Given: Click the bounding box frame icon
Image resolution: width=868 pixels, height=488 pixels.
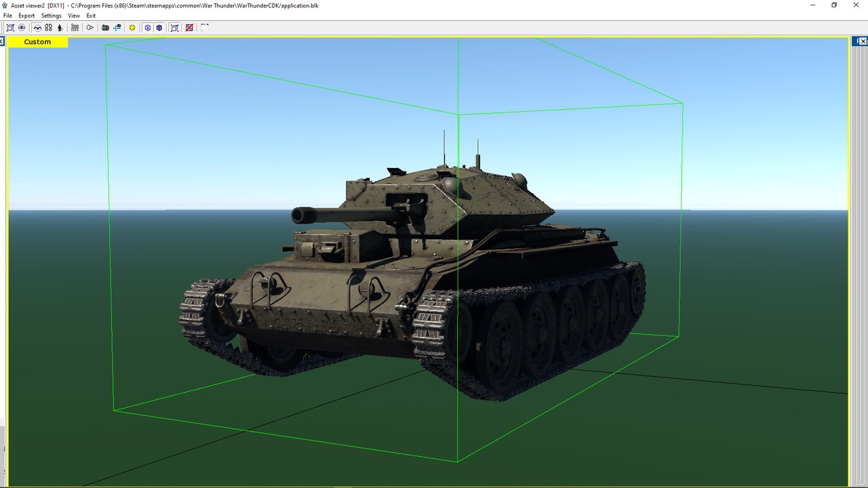Looking at the screenshot, I should click(174, 28).
